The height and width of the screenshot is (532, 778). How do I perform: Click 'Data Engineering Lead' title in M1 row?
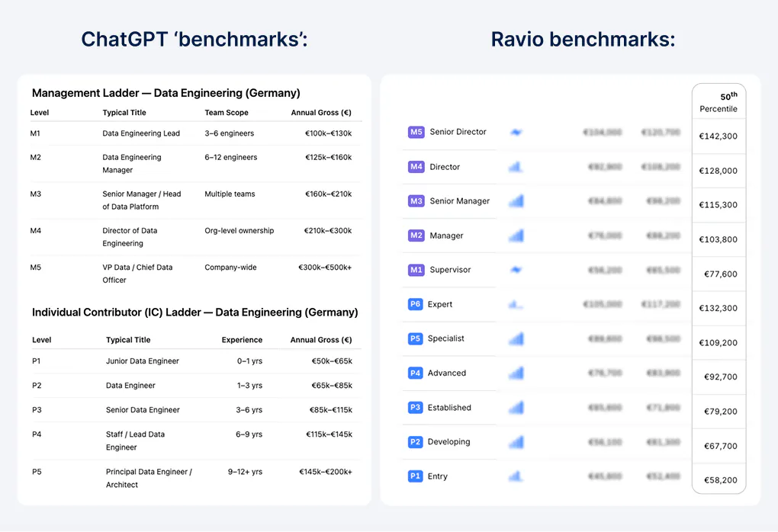pos(141,133)
